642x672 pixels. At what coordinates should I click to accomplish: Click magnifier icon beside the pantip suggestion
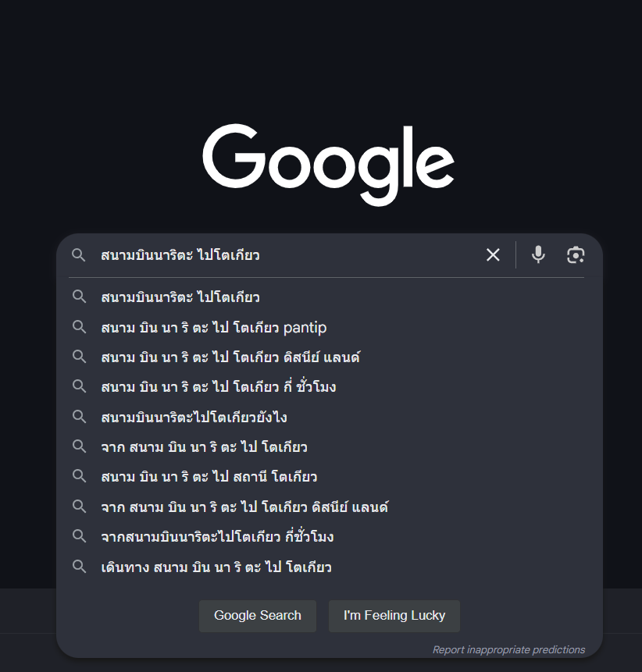(79, 327)
